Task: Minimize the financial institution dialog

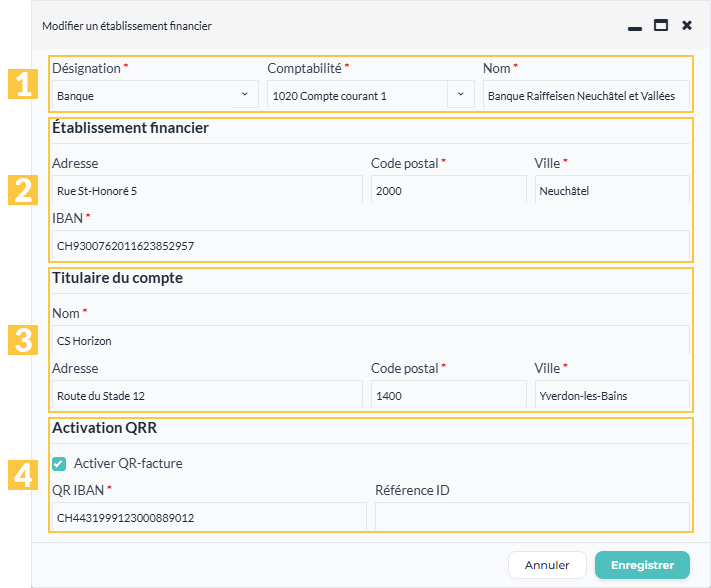Action: tap(635, 28)
